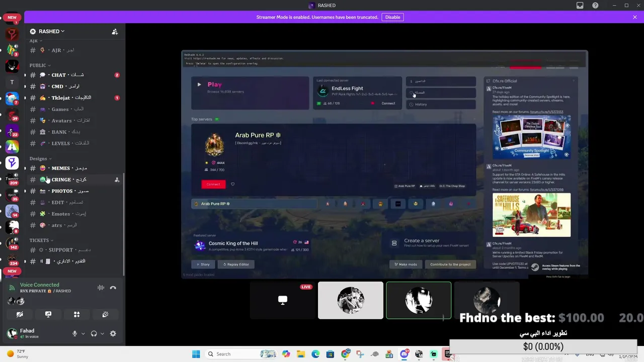644x362 pixels.
Task: Open the create invite icon beside RASHED
Action: click(115, 32)
